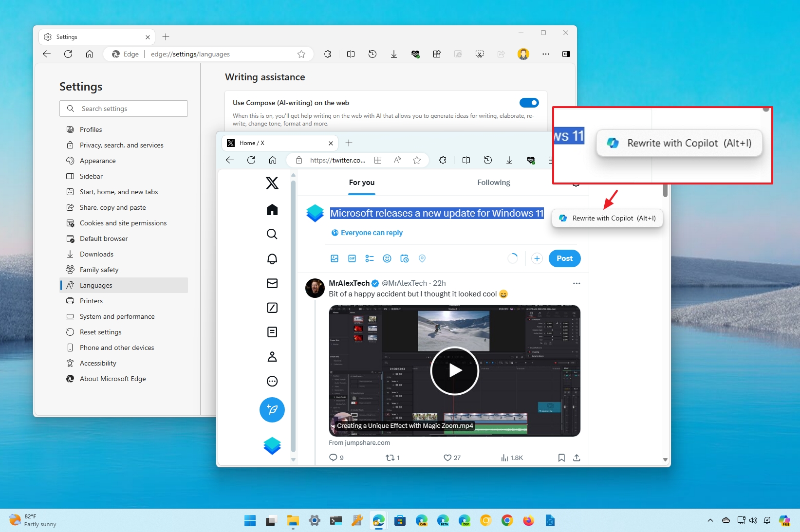Add a poll to the post

(370, 258)
